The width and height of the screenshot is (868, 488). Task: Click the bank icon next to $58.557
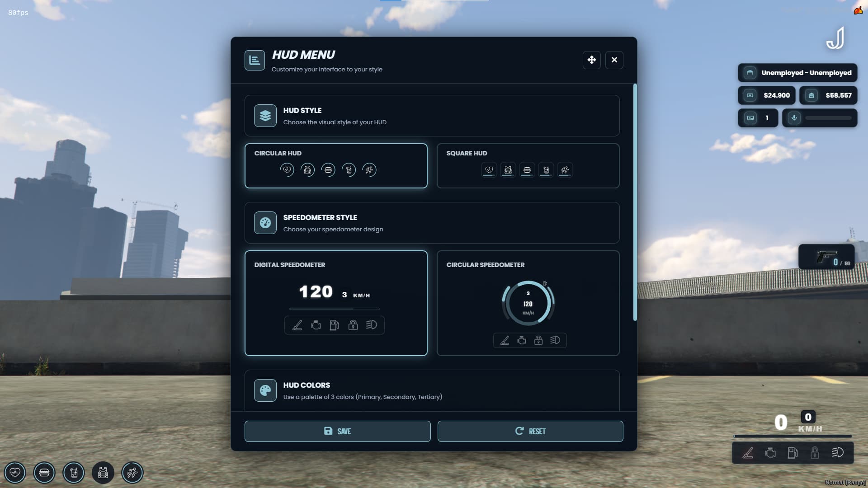[x=811, y=95]
